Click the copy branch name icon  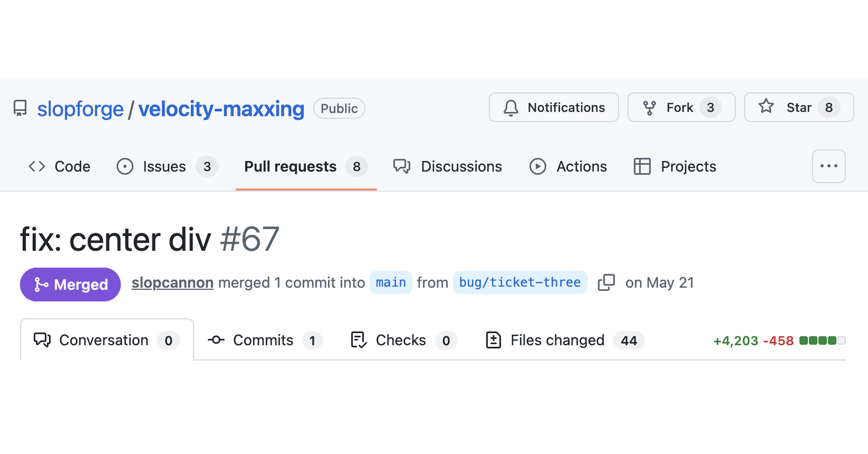[x=607, y=282]
